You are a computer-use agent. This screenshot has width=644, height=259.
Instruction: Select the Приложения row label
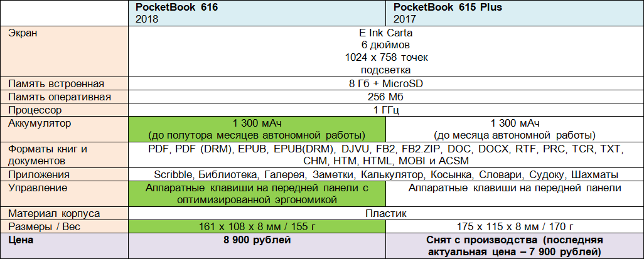pos(65,174)
